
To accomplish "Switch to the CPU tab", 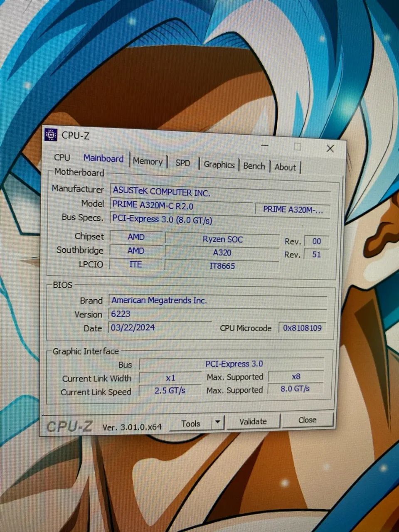I will click(x=62, y=158).
